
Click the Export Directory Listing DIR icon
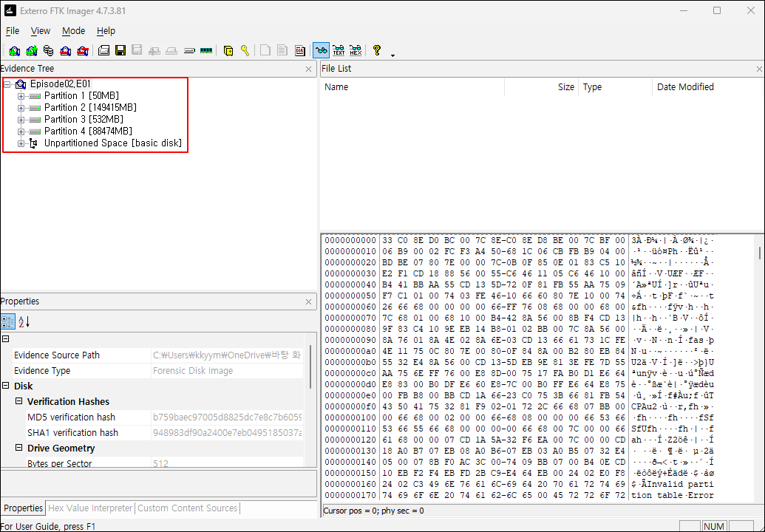(299, 50)
